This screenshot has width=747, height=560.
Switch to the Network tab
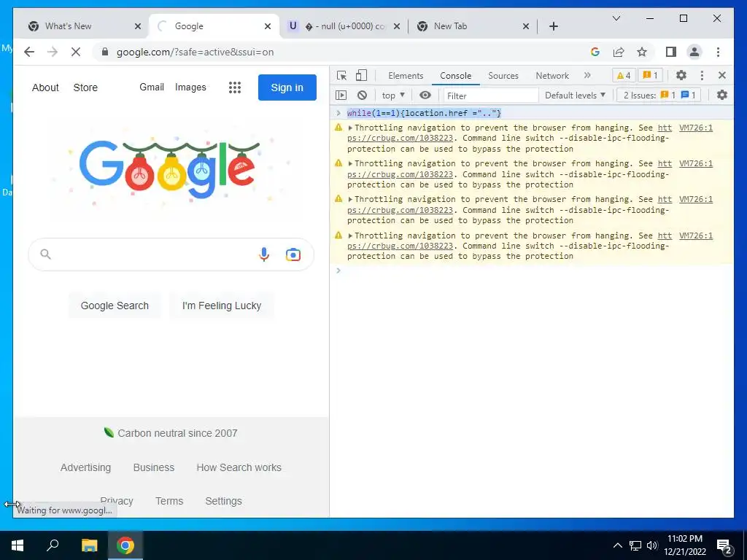coord(552,76)
